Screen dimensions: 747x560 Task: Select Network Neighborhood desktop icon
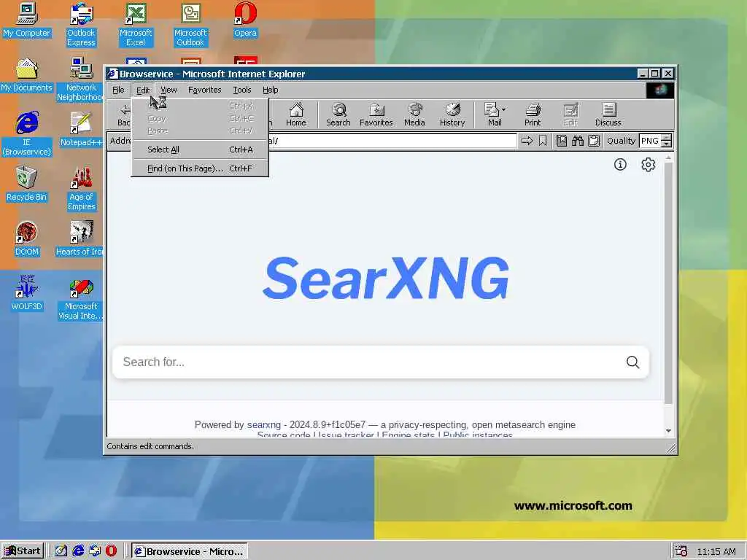80,79
